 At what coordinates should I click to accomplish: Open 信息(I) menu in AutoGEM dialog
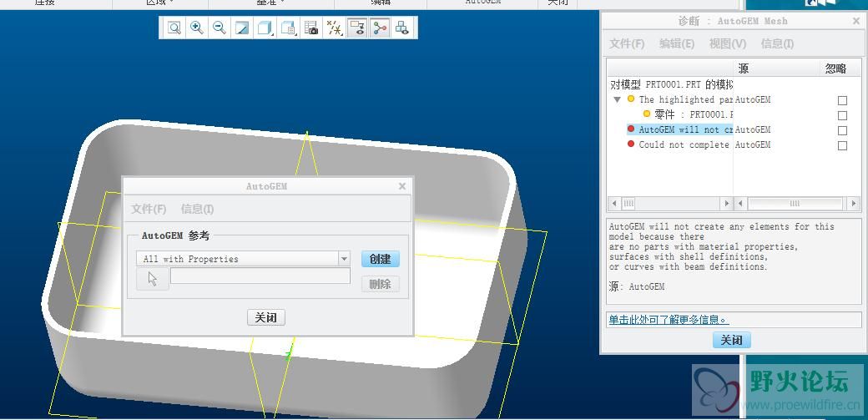[197, 209]
